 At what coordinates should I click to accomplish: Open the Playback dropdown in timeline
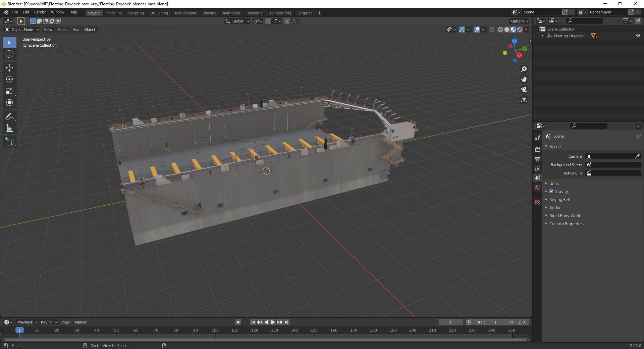pos(27,322)
